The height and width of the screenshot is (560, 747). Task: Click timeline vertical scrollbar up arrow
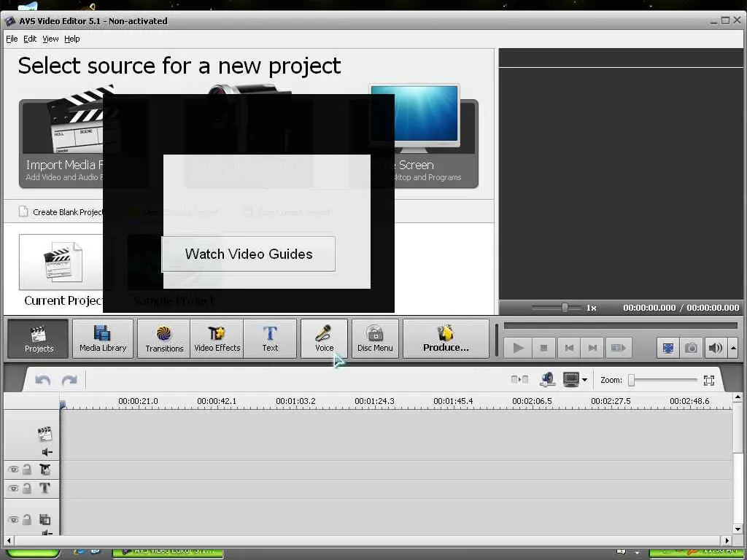(738, 397)
